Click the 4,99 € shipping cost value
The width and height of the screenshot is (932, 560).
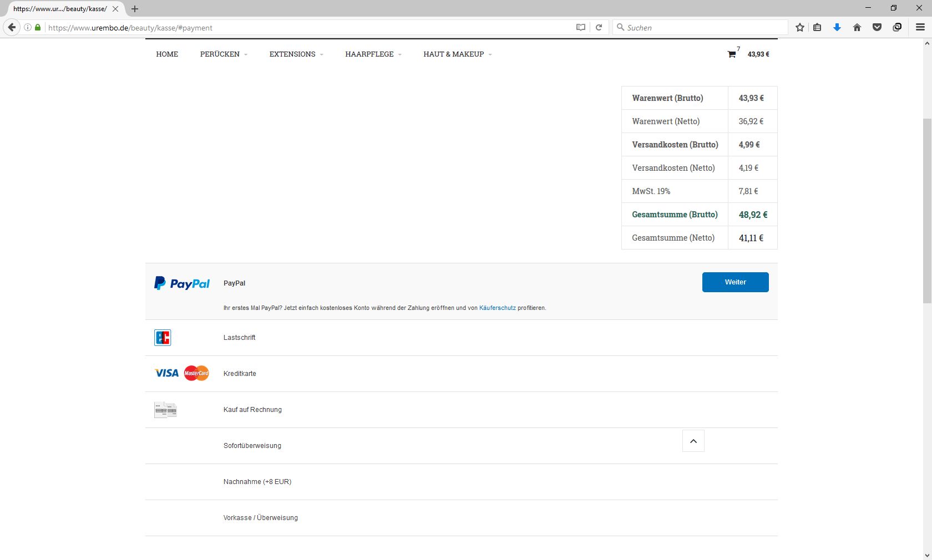coord(749,145)
